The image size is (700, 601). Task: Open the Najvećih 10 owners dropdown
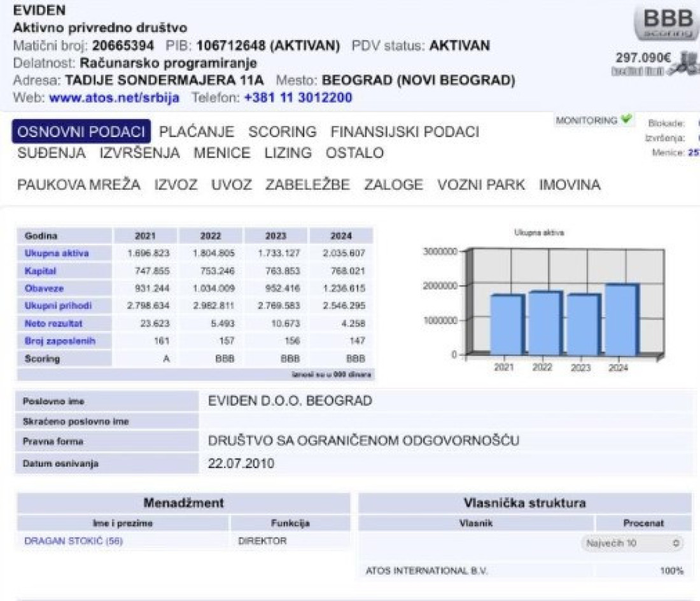[633, 543]
